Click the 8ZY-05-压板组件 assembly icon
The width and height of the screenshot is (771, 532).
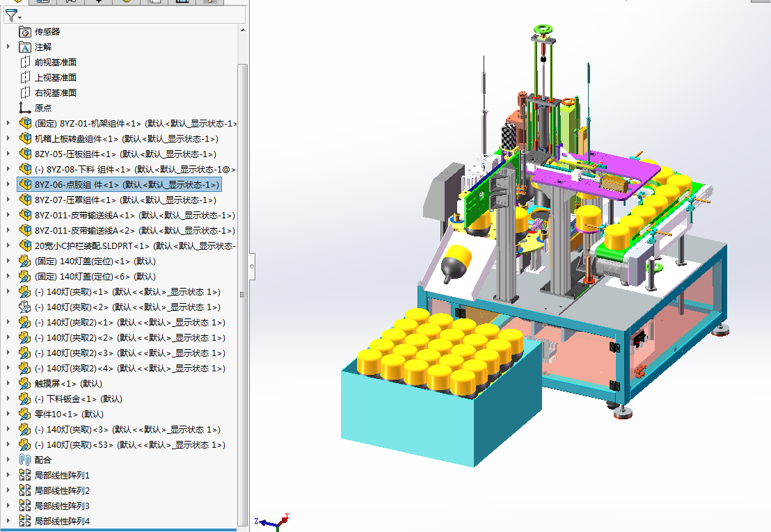(25, 154)
